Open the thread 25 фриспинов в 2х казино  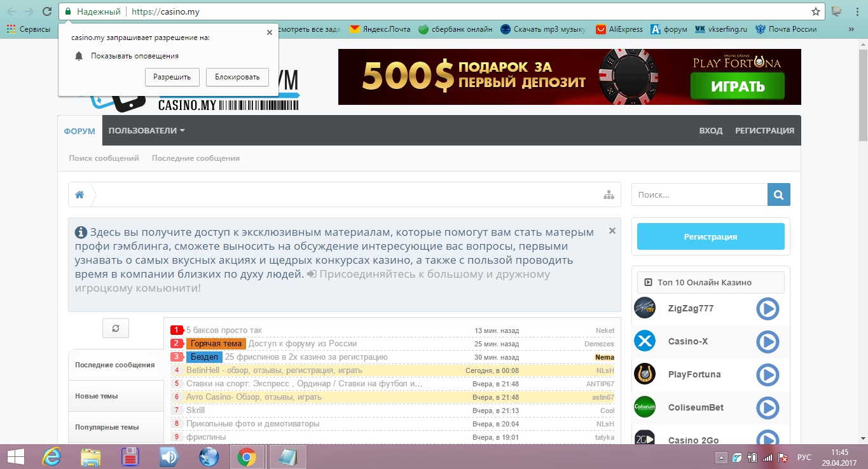pyautogui.click(x=306, y=357)
